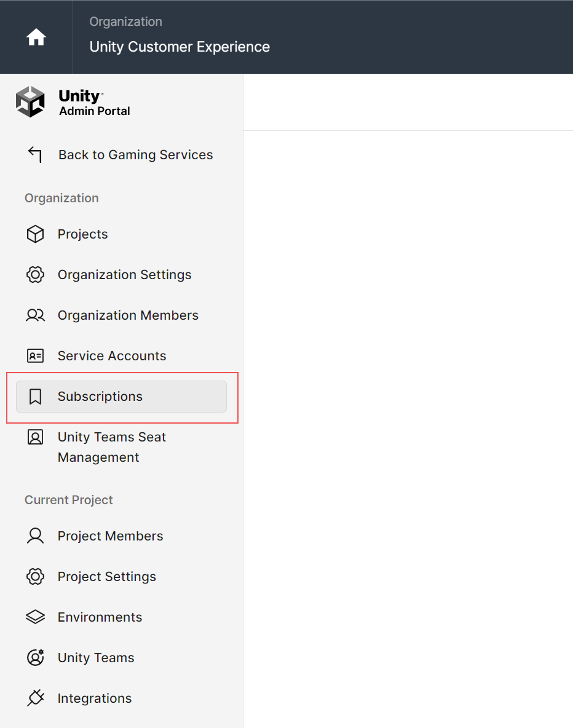Click the Unity Teams Seat Management icon
This screenshot has height=728, width=573.
tap(35, 437)
